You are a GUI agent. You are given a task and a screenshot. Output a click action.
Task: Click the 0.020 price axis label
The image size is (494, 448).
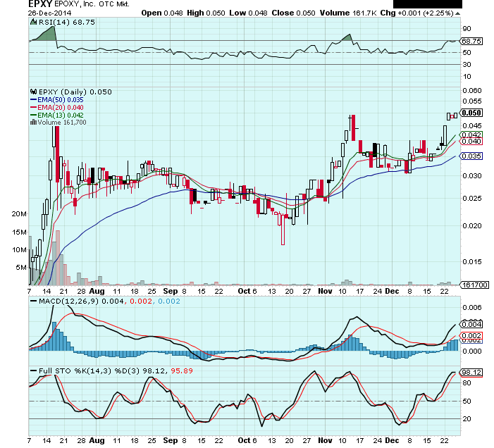(472, 225)
